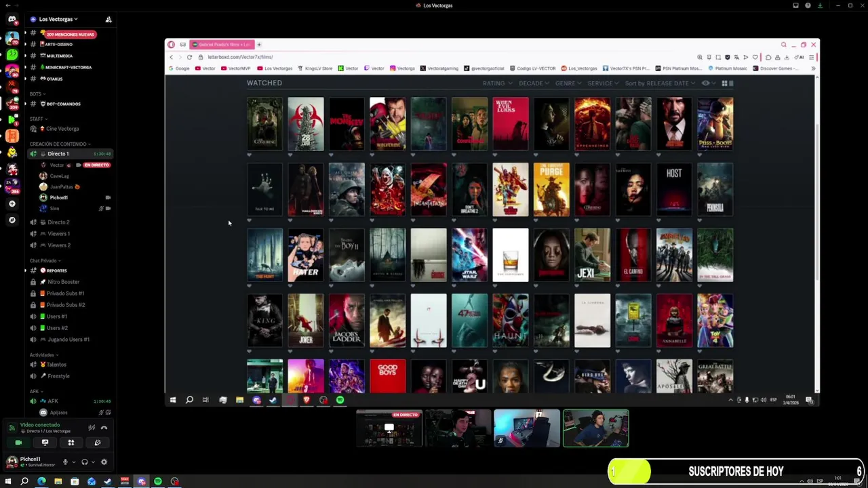Open headphones output options arrow
The image size is (868, 488).
pos(93,462)
